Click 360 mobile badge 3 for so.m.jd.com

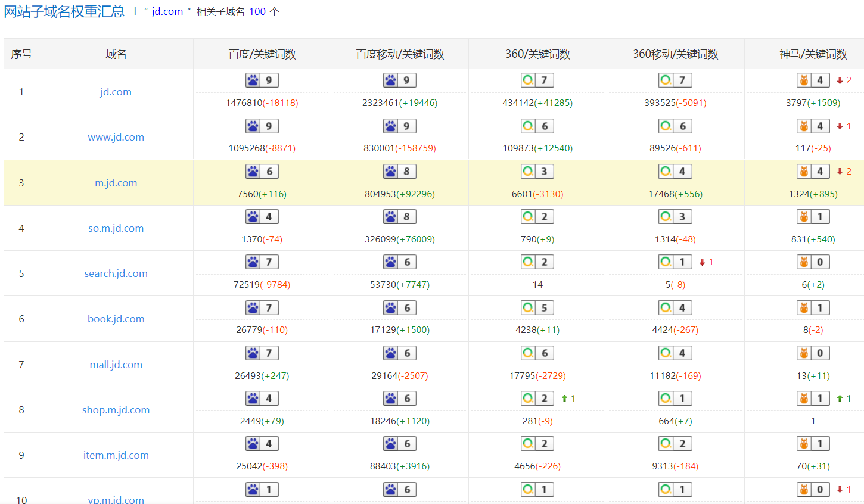[675, 217]
